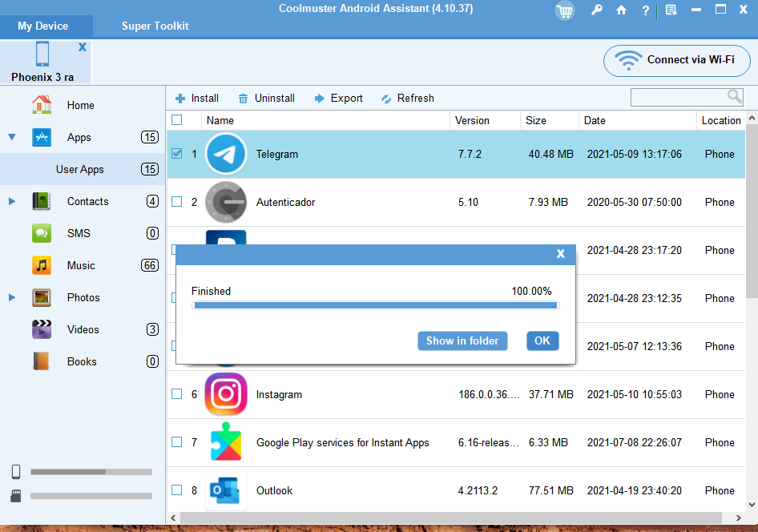Open the SMS category label

point(79,233)
